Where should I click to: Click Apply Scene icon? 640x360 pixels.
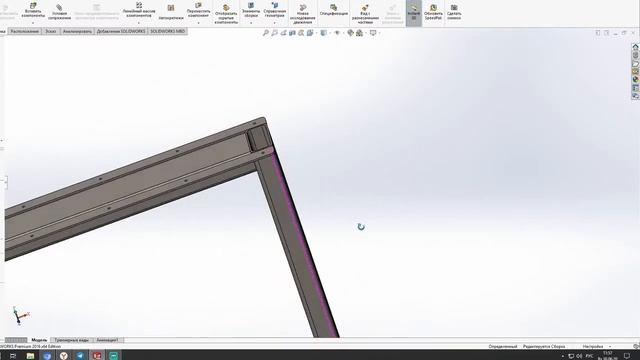point(359,33)
